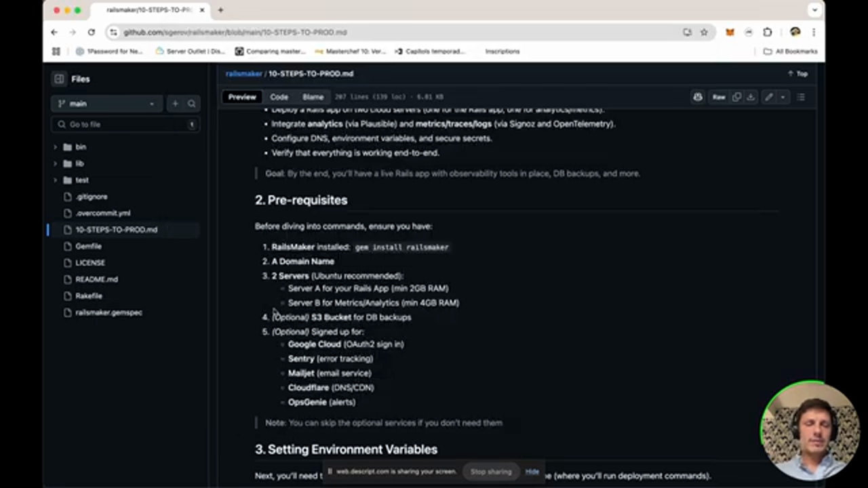Download raw file icon
This screenshot has width=868, height=488.
pyautogui.click(x=751, y=98)
